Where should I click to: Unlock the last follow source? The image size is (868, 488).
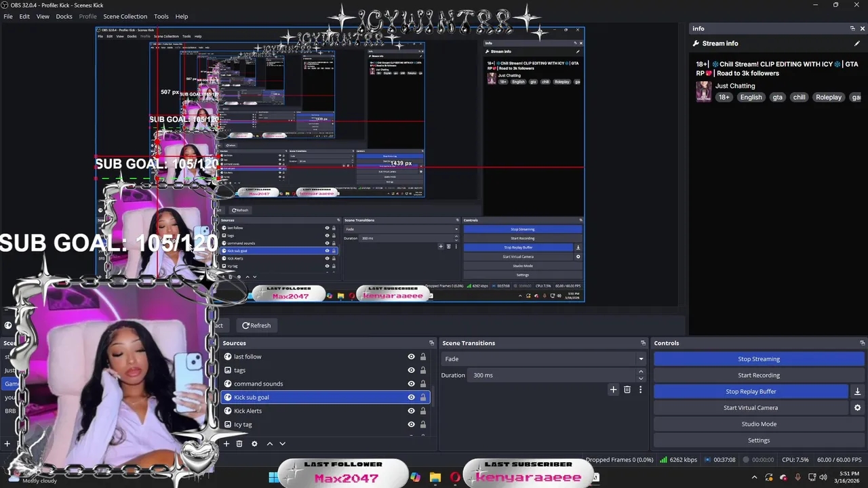(x=422, y=357)
